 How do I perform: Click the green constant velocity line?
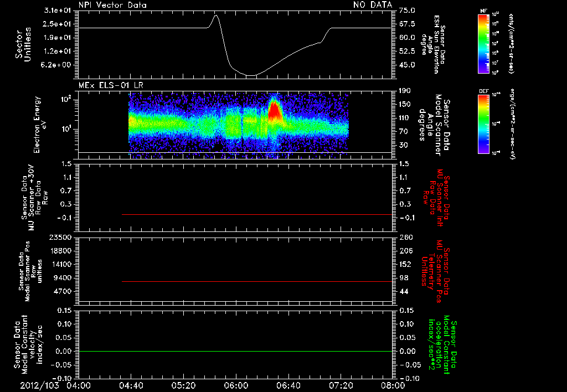click(x=235, y=351)
